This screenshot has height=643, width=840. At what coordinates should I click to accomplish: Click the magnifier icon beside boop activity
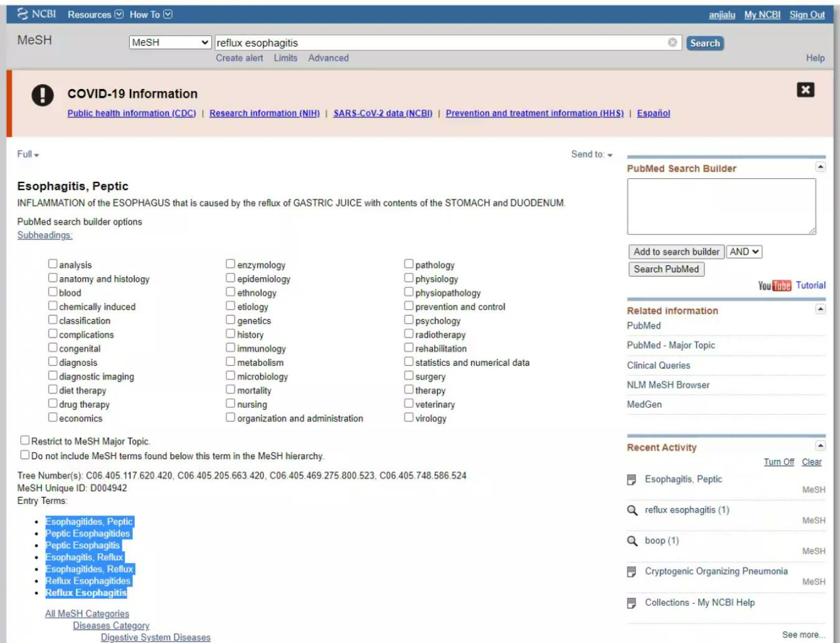(632, 541)
